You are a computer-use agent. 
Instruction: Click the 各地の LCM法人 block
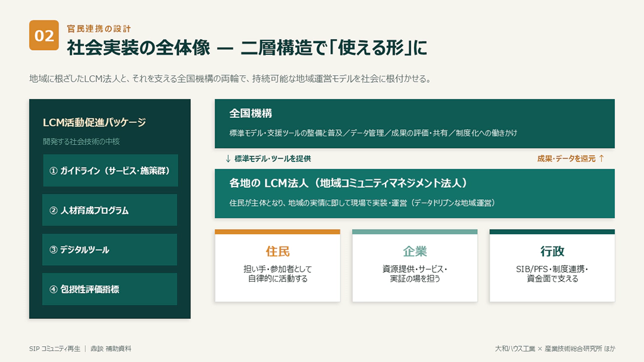[414, 194]
